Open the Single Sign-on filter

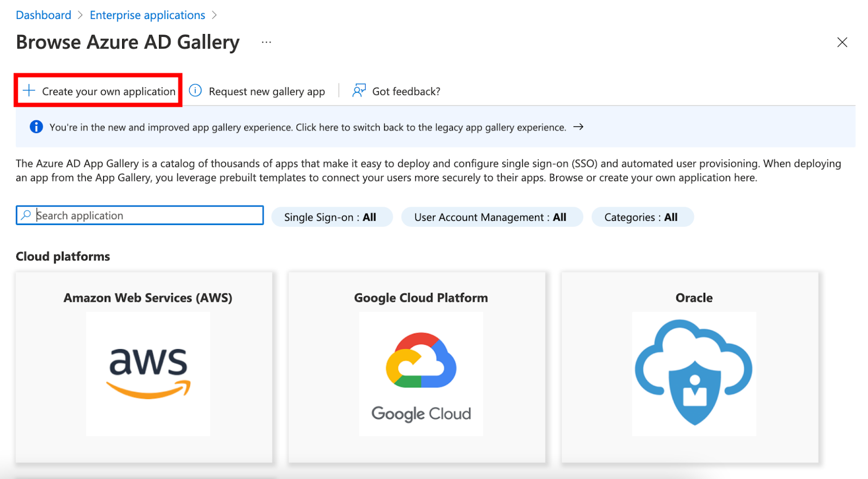coord(331,217)
